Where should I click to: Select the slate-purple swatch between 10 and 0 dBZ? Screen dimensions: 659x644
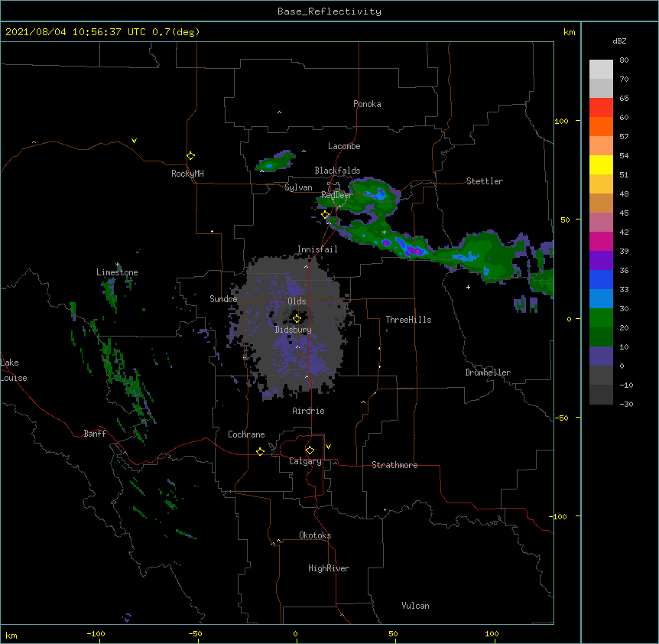coord(601,356)
